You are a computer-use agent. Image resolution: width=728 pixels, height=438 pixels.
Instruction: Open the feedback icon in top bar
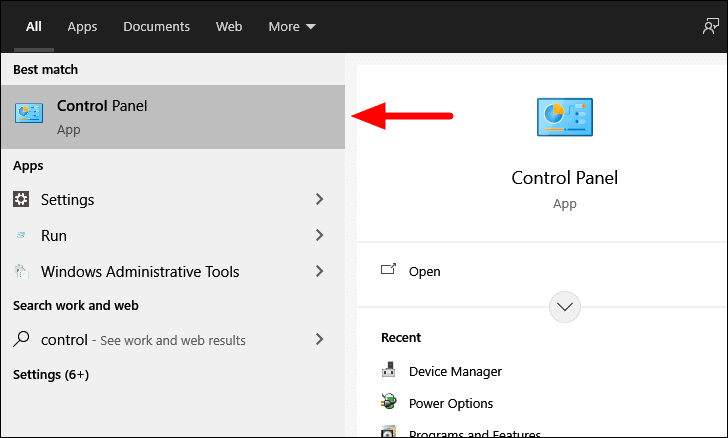click(x=710, y=26)
